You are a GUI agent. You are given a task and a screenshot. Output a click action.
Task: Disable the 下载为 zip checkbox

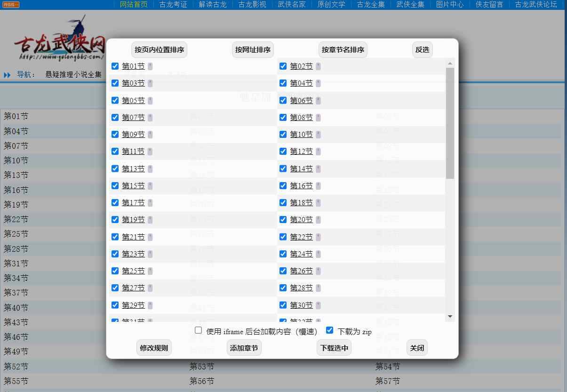coord(329,330)
